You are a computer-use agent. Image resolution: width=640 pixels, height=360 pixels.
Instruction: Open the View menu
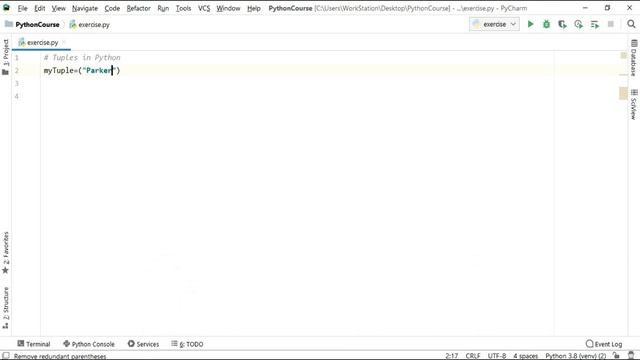tap(58, 8)
